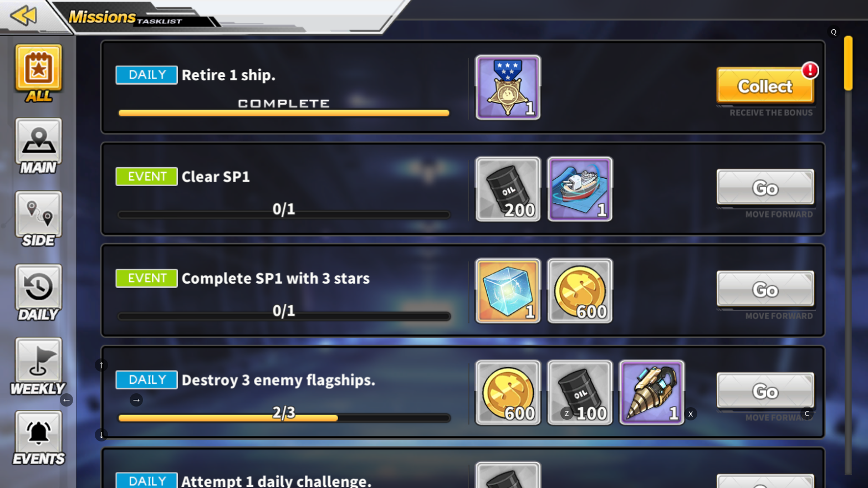Collect the Retire 1 ship reward

tap(765, 86)
